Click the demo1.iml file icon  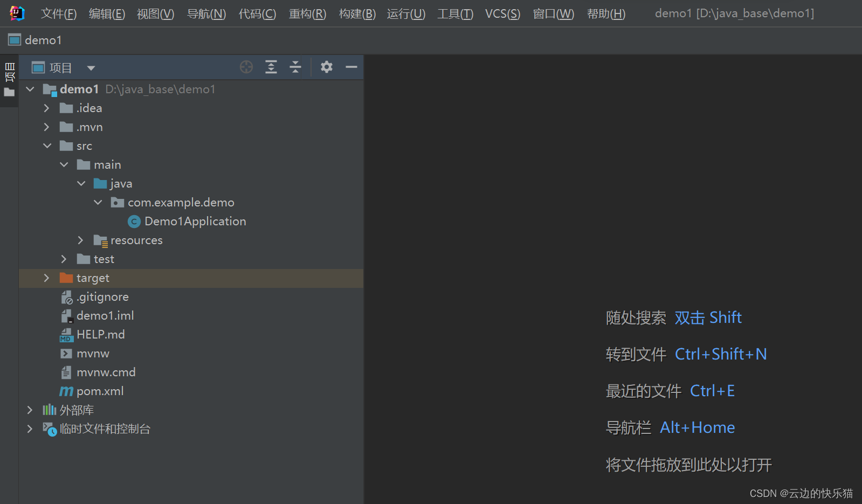[66, 316]
